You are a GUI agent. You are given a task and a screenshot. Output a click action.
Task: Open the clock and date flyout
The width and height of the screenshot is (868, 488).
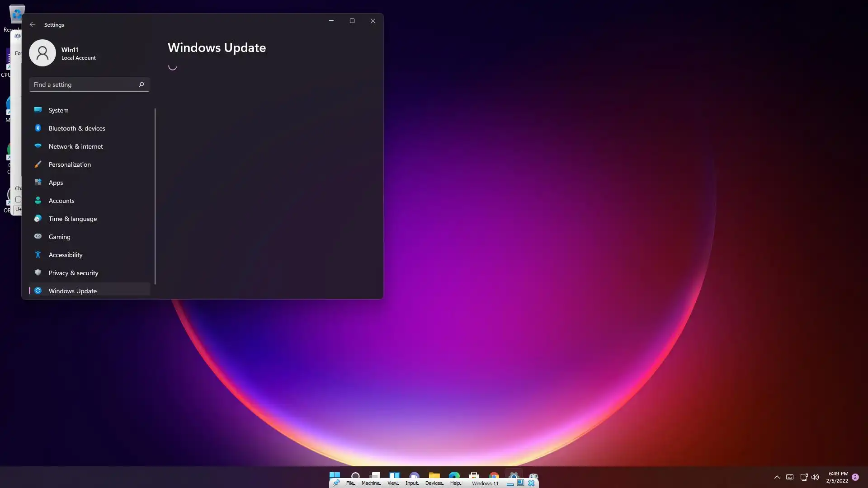[837, 477]
